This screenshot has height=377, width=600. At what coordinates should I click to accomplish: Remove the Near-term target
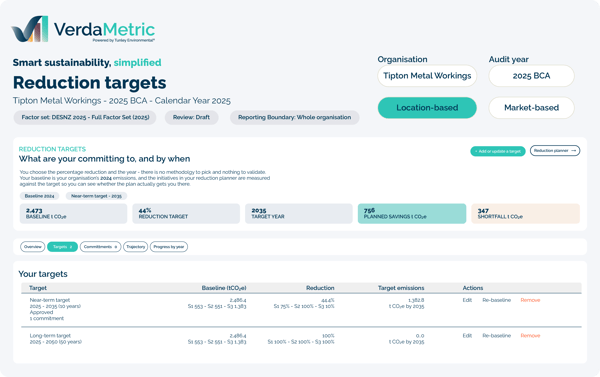point(530,300)
